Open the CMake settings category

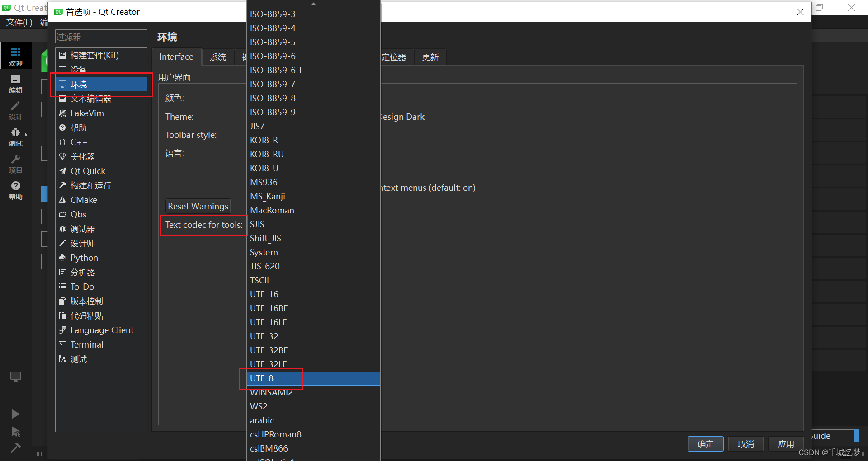tap(101, 200)
